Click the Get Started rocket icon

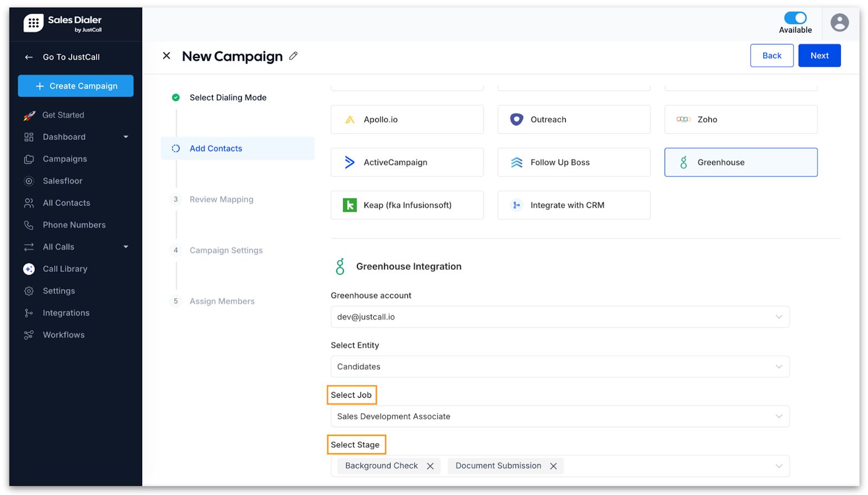(x=29, y=115)
